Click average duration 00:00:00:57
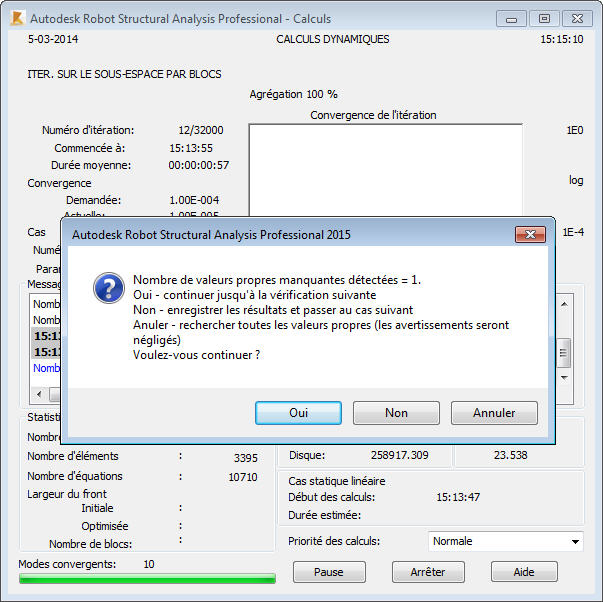Screen dimensions: 603x602 [199, 165]
